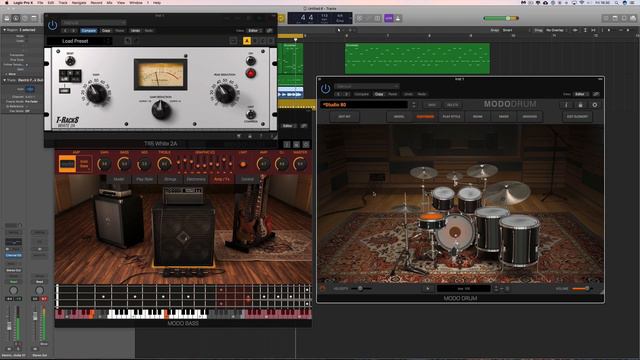Click the Velocity slider in MODO DRUM footer
This screenshot has width=640, height=360.
pos(361,289)
